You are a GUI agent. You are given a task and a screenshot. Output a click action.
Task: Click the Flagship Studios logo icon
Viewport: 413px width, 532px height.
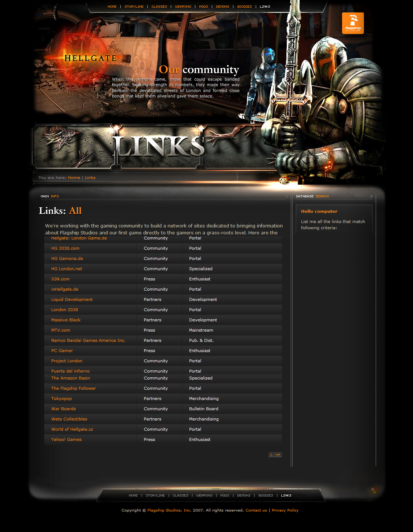[x=353, y=23]
